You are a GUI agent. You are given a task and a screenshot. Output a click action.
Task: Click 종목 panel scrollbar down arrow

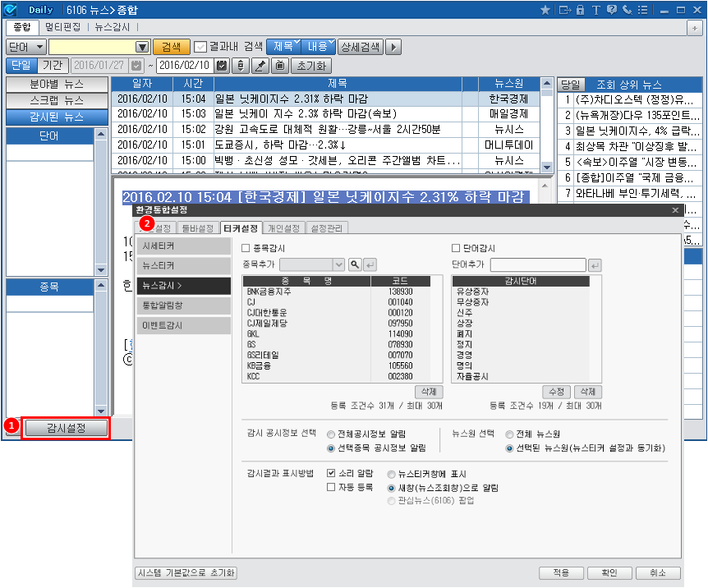pos(101,411)
